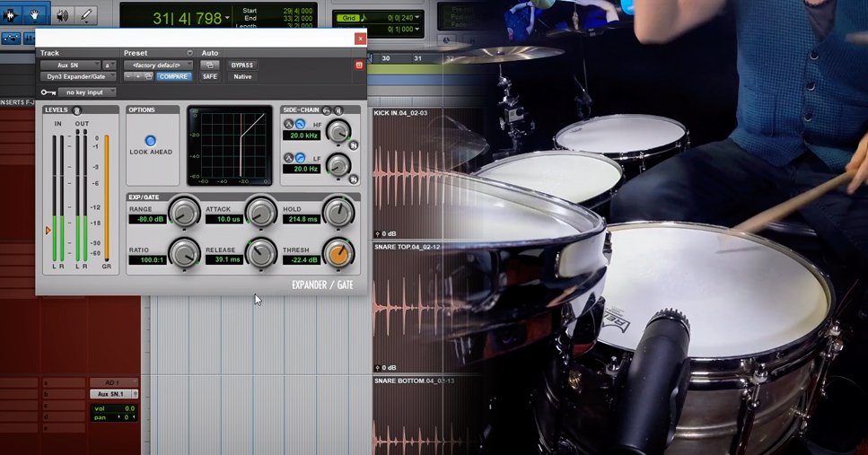
Task: Click the side-chain key listen speaker icon
Action: point(338,109)
